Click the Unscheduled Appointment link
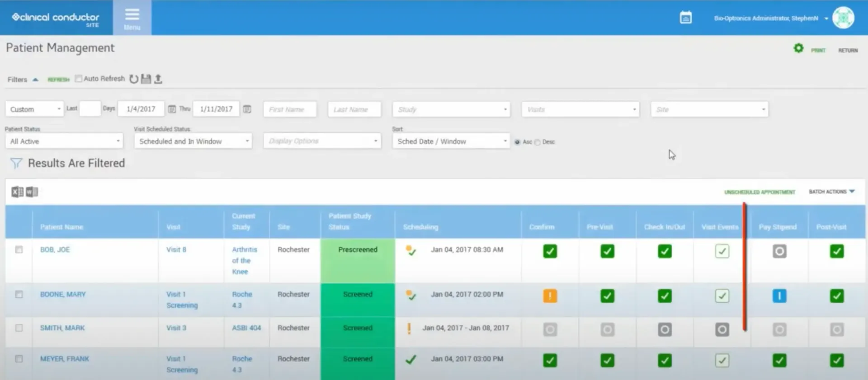Image resolution: width=868 pixels, height=380 pixels. (x=759, y=192)
